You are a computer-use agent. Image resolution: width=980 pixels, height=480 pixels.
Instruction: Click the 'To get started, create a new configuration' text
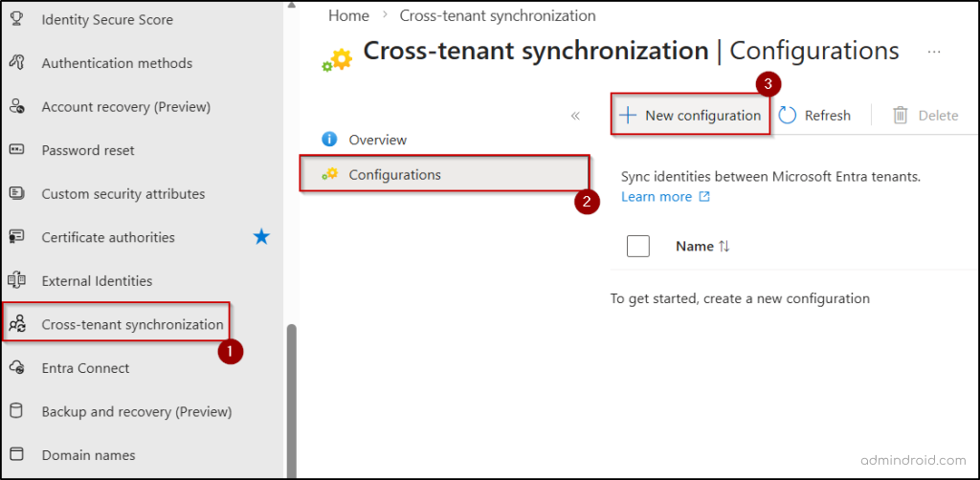click(740, 298)
